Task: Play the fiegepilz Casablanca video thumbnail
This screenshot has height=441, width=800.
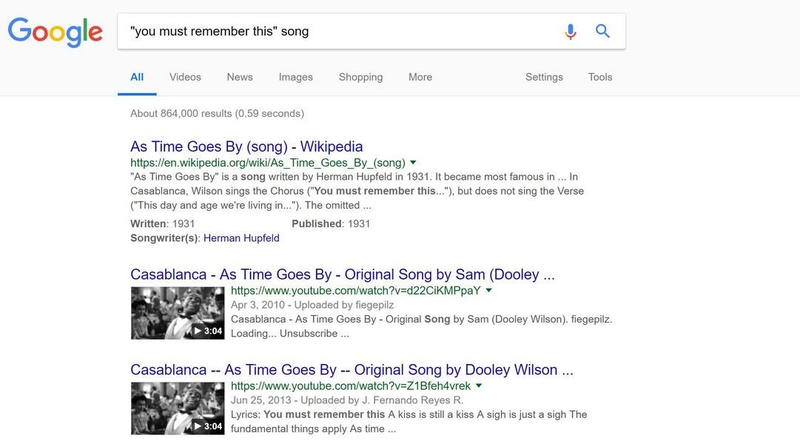Action: tap(178, 313)
